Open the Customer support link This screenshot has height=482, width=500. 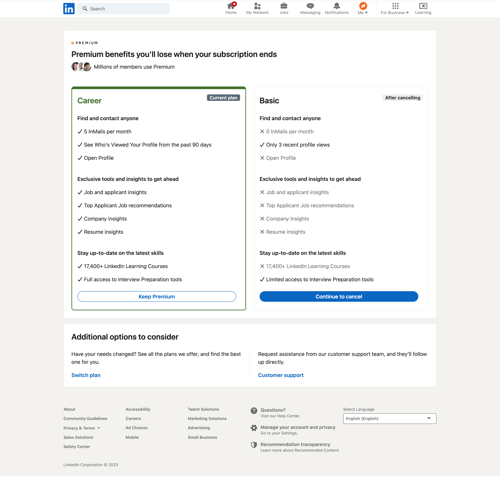click(x=281, y=375)
